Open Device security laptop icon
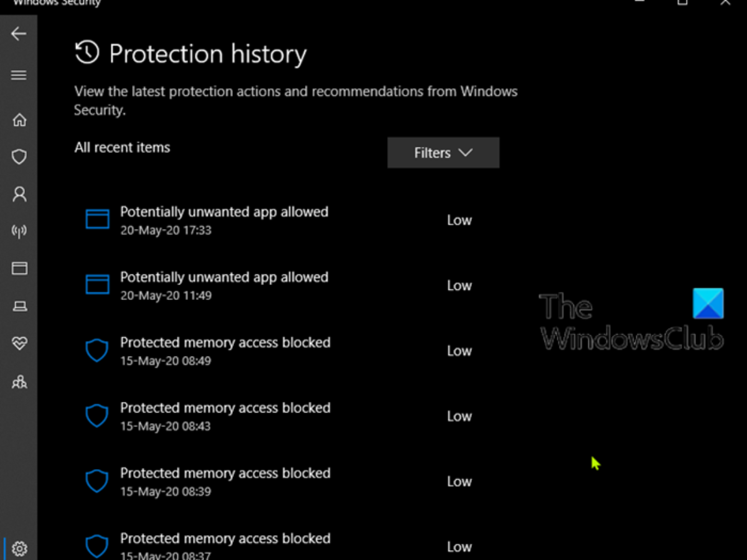 tap(19, 306)
